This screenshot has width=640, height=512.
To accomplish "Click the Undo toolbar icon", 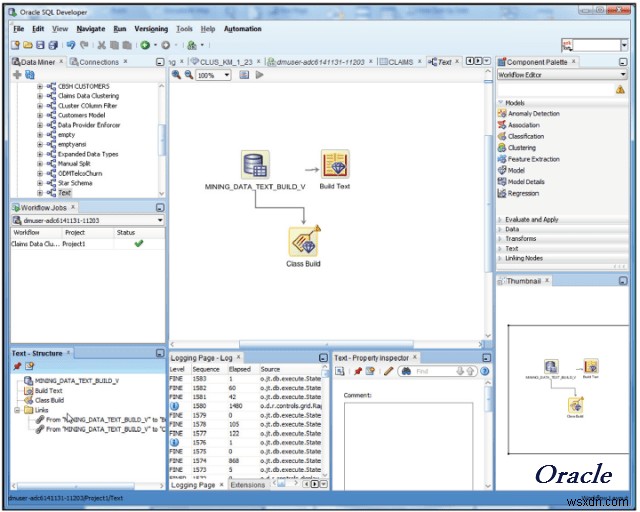I will [71, 45].
